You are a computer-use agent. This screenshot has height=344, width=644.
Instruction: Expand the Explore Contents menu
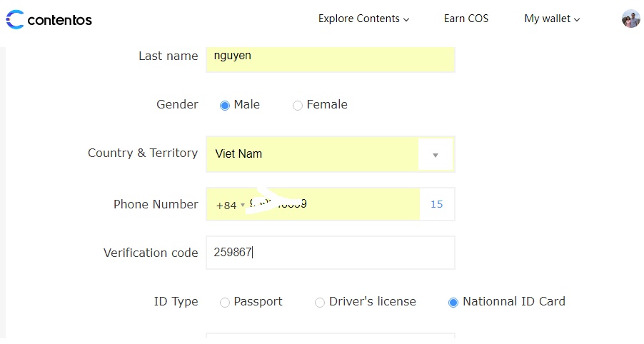[363, 19]
